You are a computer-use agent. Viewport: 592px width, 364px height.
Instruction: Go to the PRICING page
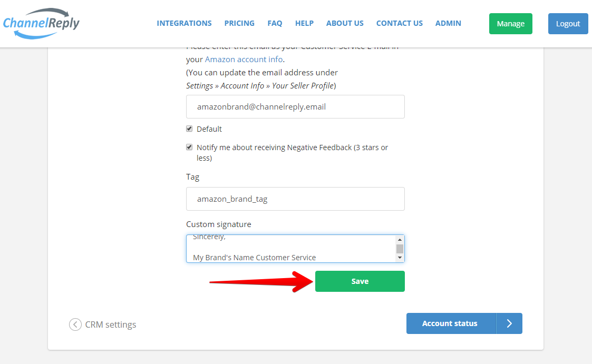[x=239, y=23]
